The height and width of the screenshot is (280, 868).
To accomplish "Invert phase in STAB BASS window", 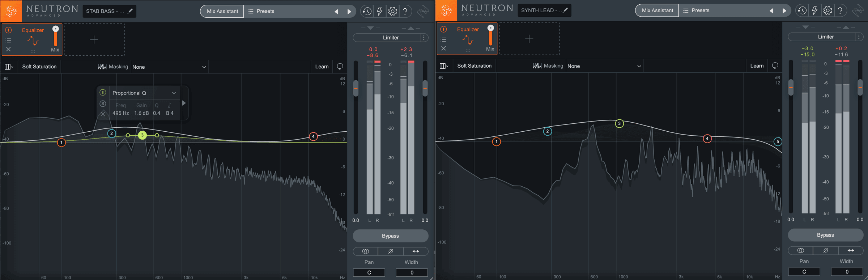I will click(391, 251).
